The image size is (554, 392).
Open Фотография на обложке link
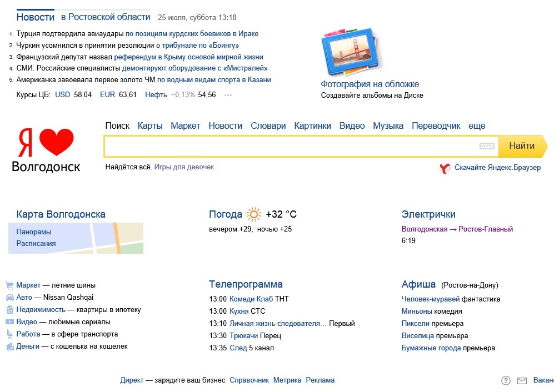[370, 84]
